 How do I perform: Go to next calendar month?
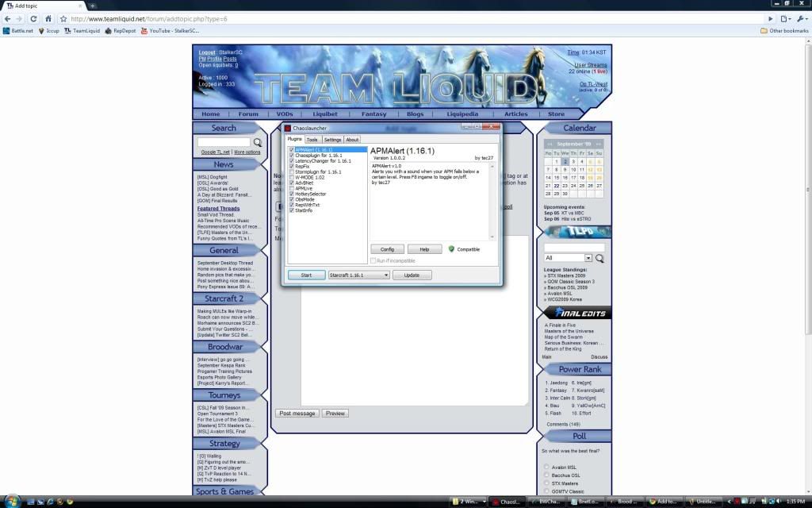click(598, 144)
